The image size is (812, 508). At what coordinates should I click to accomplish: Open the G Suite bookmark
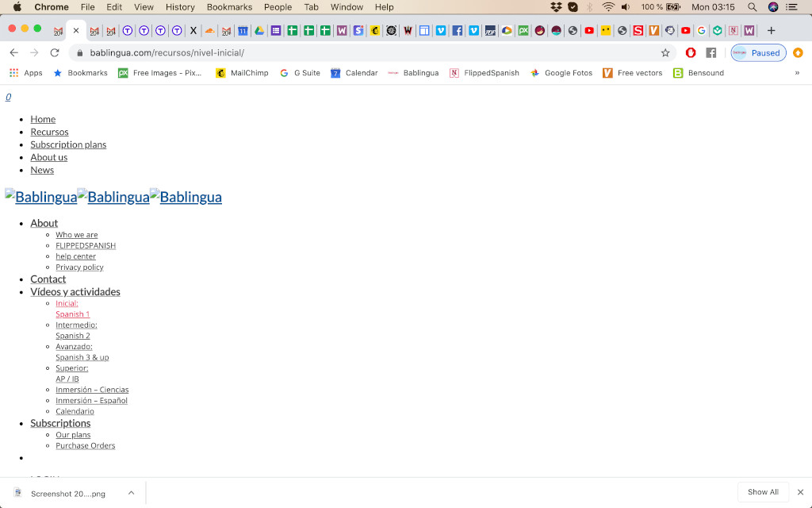(x=300, y=73)
